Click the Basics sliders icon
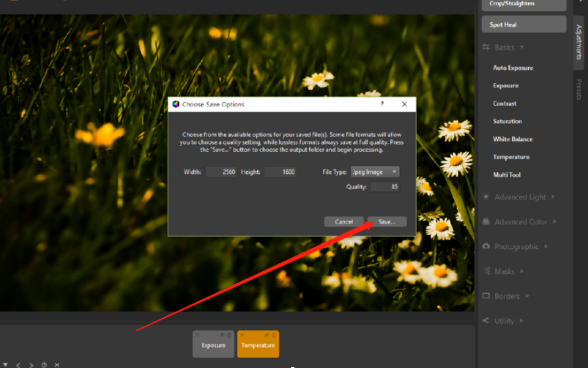588x368 pixels. [x=486, y=47]
